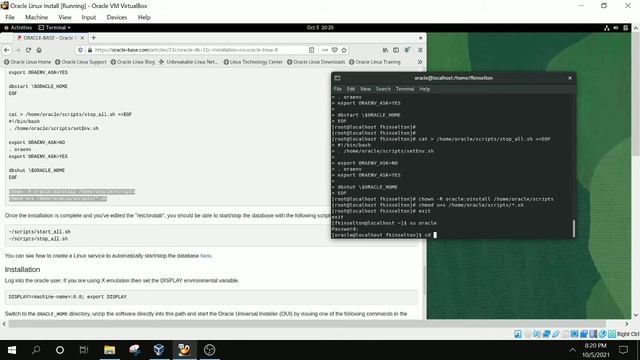Viewport: 640px width, 360px height.
Task: Open terminal Edit menu
Action: tap(351, 89)
